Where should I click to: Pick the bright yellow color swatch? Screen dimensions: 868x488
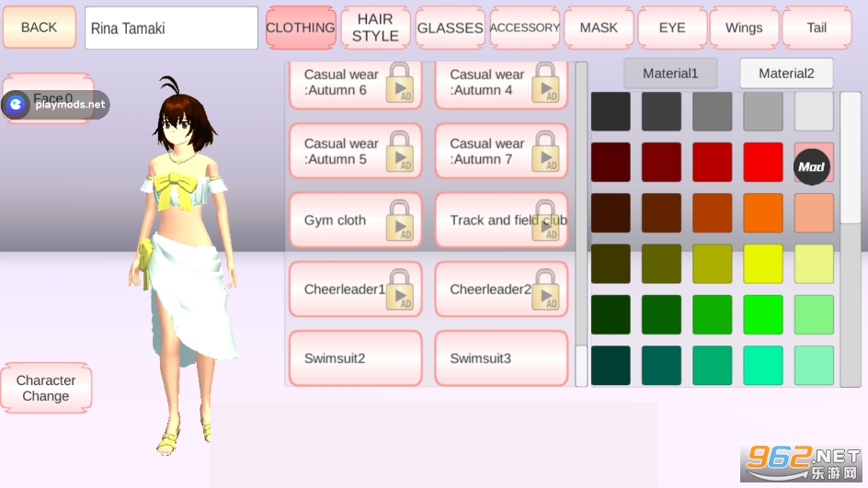click(x=763, y=264)
